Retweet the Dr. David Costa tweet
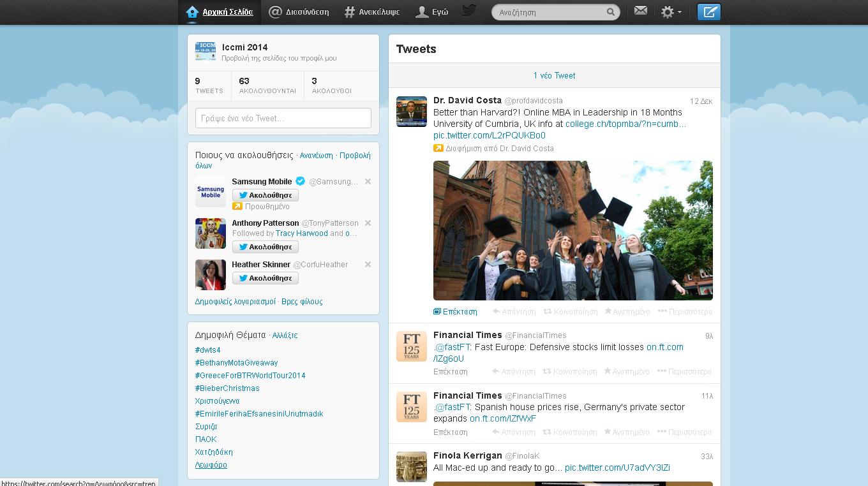Viewport: 868px width, 486px height. click(571, 312)
